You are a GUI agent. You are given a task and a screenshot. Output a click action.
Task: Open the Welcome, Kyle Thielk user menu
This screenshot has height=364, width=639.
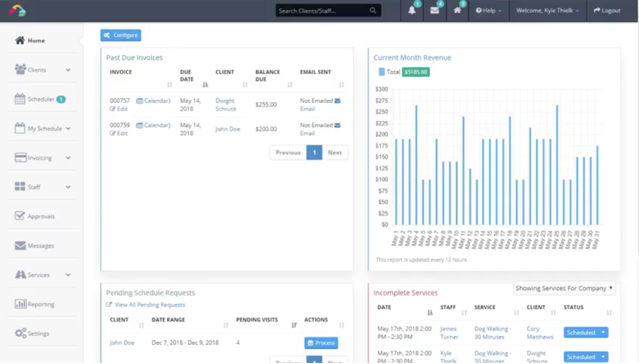(x=548, y=11)
